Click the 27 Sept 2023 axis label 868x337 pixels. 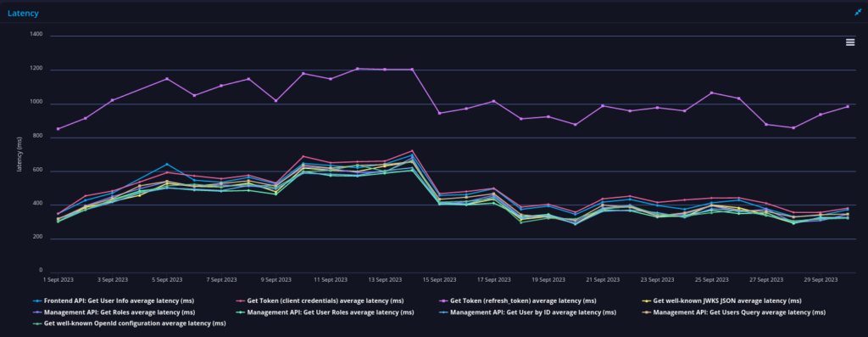pyautogui.click(x=765, y=280)
